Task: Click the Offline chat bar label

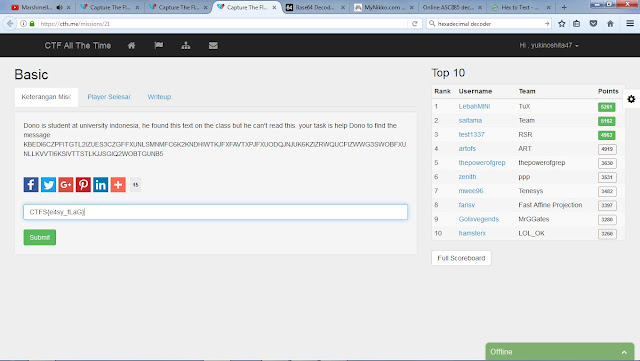Action: (501, 352)
